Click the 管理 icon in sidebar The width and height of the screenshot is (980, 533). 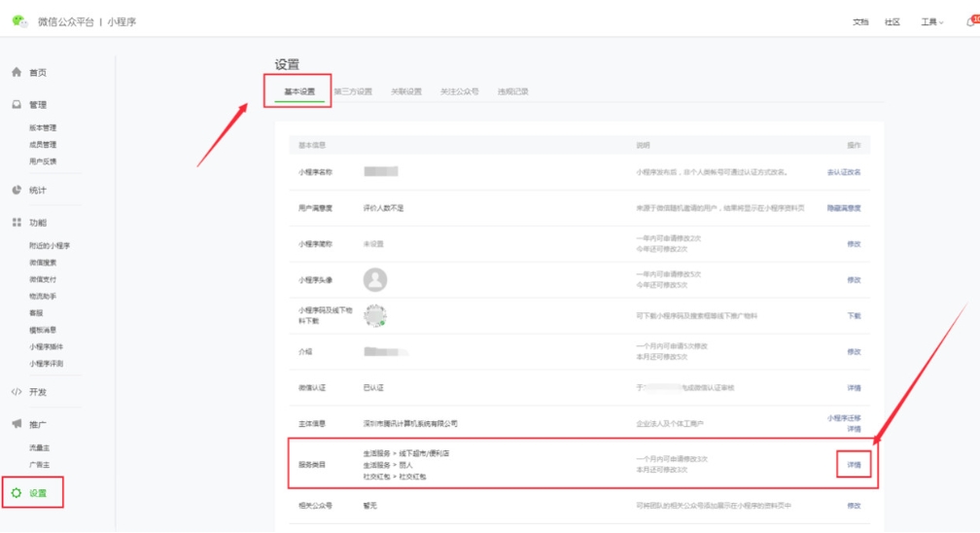tap(17, 105)
